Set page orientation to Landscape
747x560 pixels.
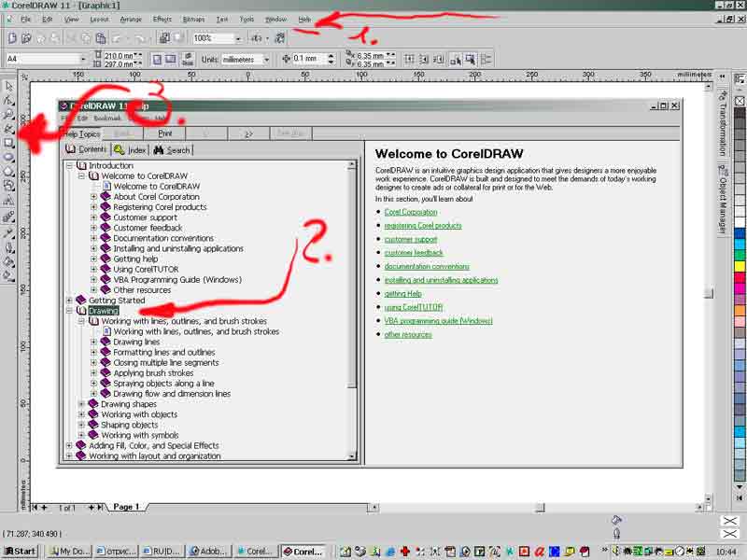[171, 60]
